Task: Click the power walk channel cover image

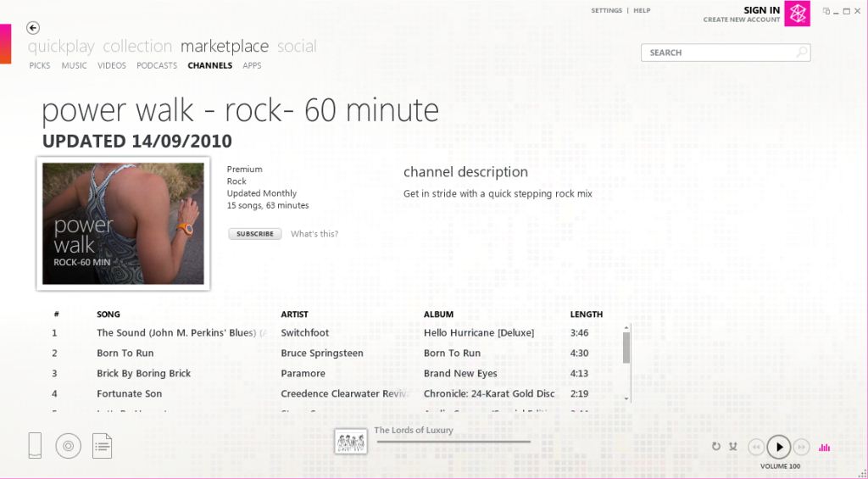Action: coord(123,224)
